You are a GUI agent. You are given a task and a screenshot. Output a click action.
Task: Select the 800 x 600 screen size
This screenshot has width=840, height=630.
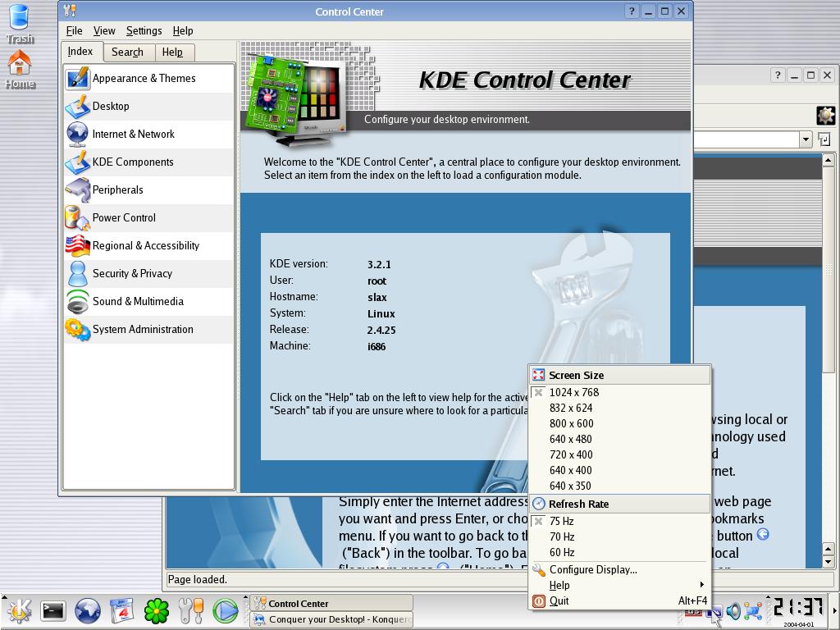click(x=571, y=423)
